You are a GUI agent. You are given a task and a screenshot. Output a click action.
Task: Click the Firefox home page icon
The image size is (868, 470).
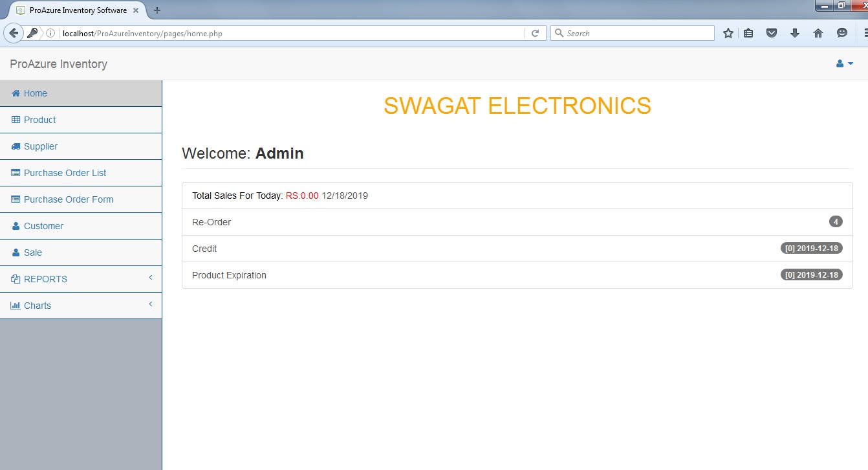point(818,33)
